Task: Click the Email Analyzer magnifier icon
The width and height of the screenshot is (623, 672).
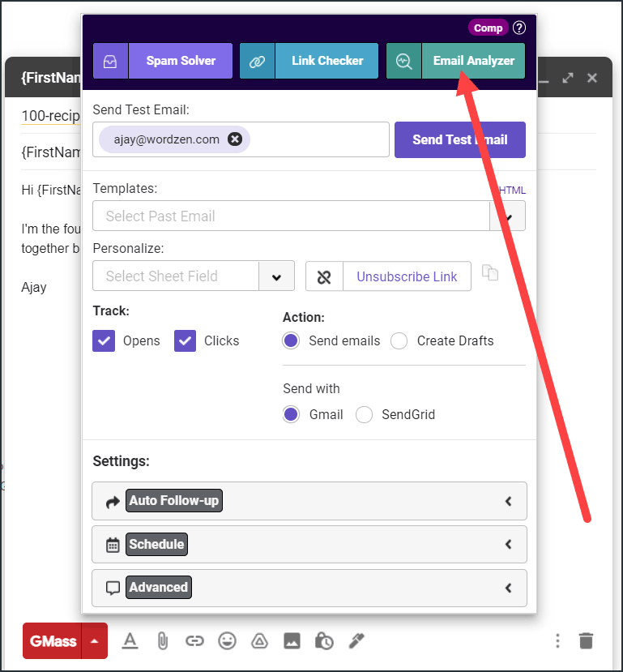Action: [x=403, y=61]
